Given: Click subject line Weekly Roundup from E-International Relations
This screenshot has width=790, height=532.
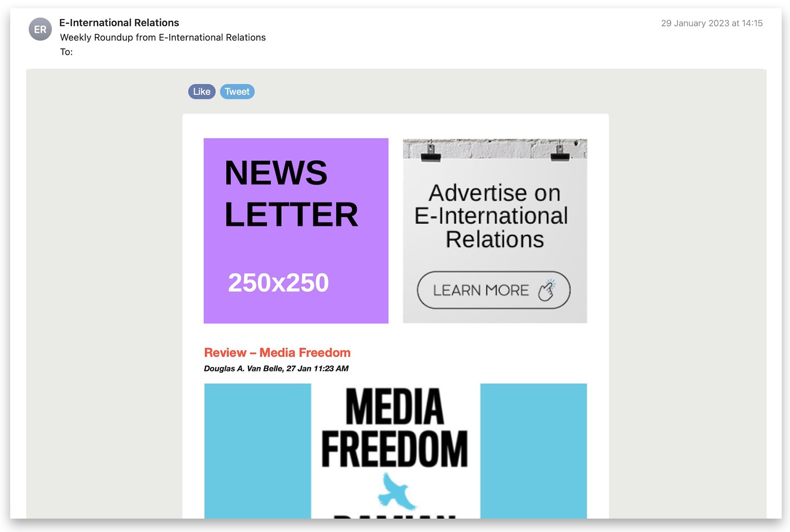Looking at the screenshot, I should [x=163, y=37].
